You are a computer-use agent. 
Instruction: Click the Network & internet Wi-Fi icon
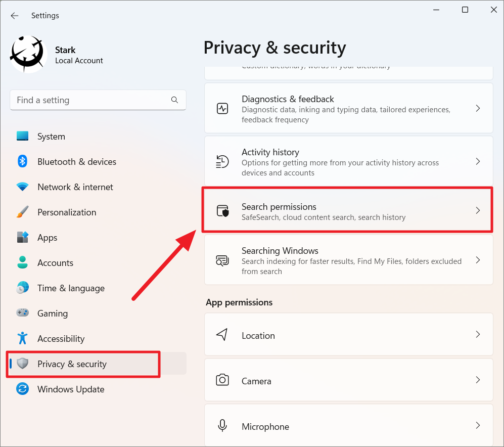coord(23,187)
